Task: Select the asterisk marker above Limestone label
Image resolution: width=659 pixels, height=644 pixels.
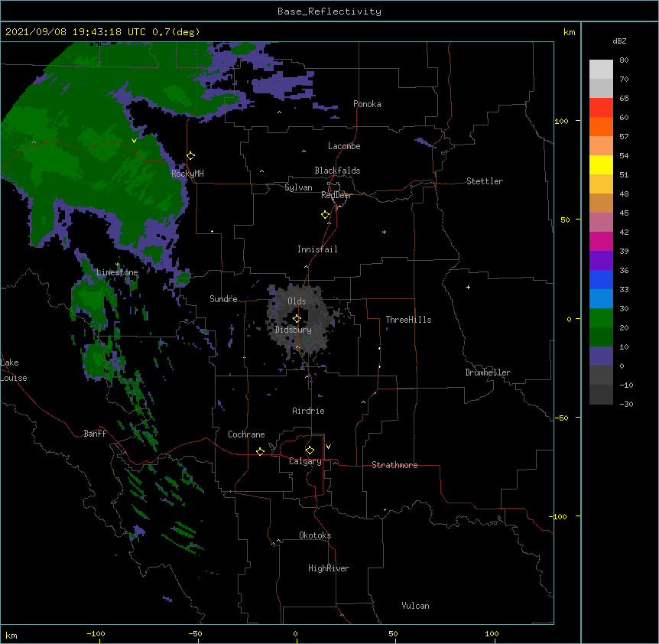Action: [118, 265]
